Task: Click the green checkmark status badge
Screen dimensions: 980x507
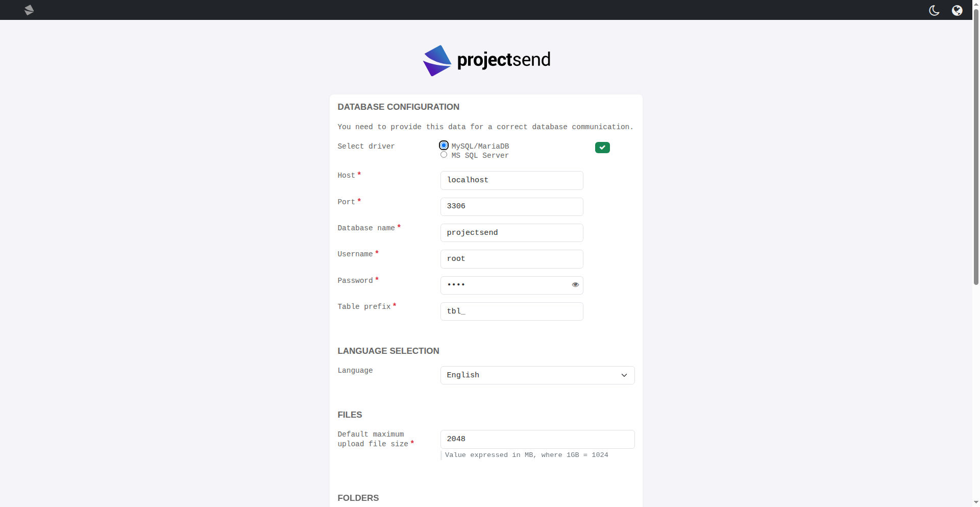Action: coord(602,148)
